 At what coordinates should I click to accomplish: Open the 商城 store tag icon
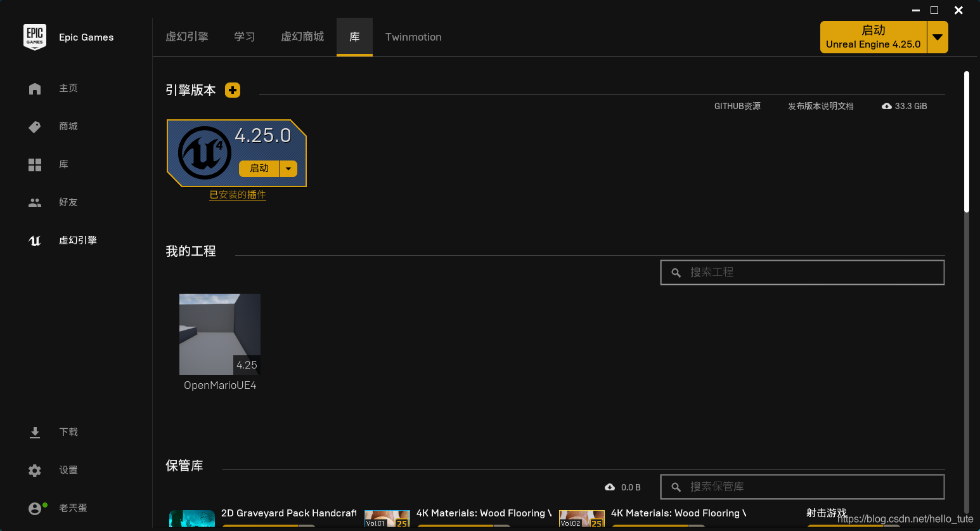[x=35, y=127]
